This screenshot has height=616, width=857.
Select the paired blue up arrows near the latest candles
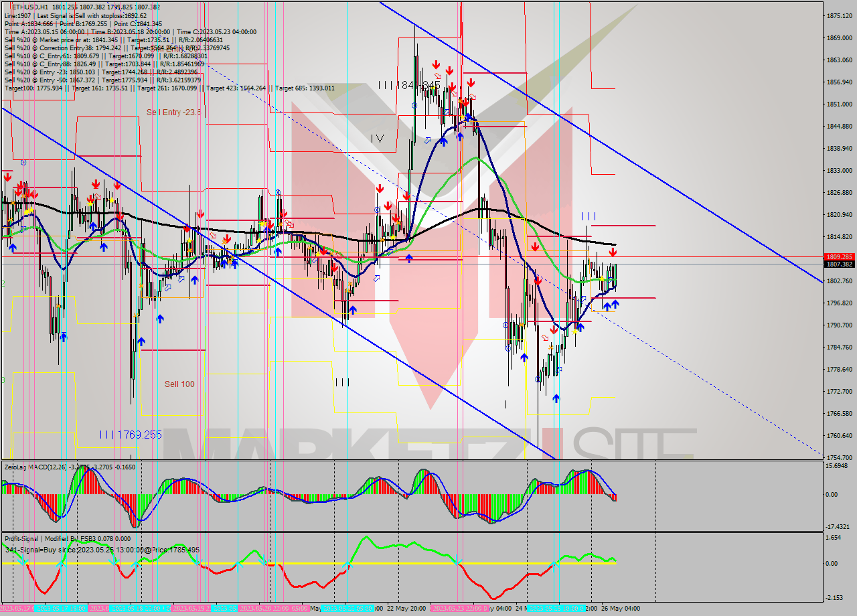click(611, 305)
